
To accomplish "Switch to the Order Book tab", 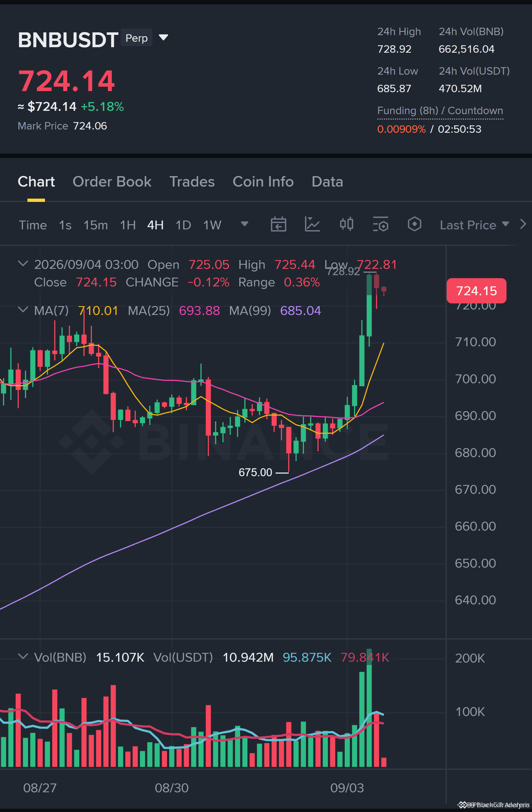I will tap(112, 182).
